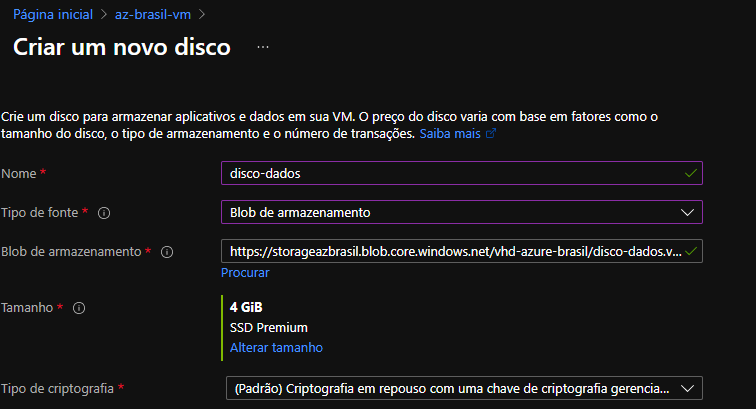Click the "SSD Premium" text

tap(269, 327)
